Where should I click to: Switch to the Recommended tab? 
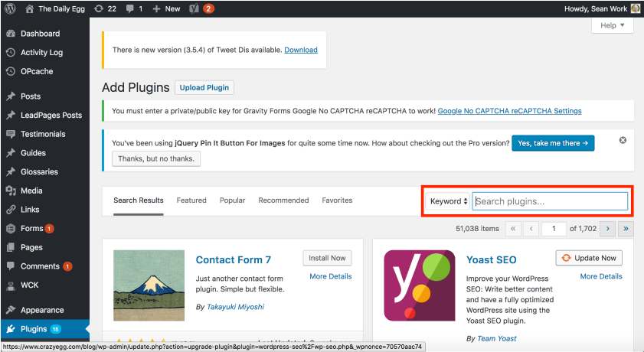[283, 200]
